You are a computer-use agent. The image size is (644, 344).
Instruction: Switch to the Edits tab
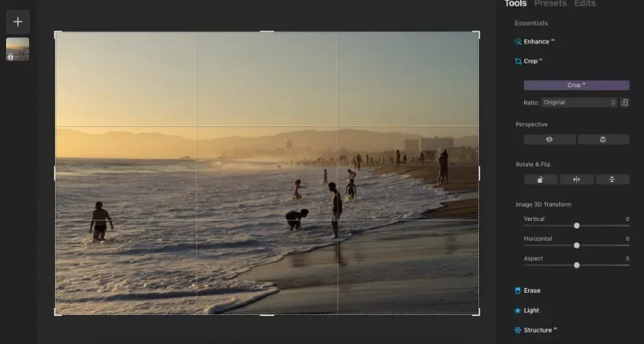(x=585, y=3)
